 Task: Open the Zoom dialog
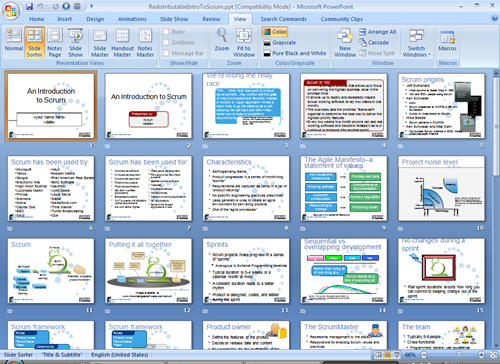222,40
